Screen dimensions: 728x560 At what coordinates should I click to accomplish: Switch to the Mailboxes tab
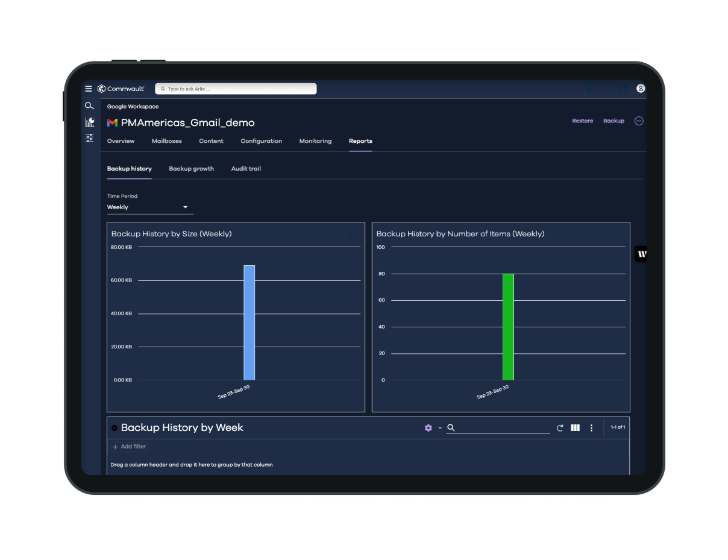[x=167, y=141]
